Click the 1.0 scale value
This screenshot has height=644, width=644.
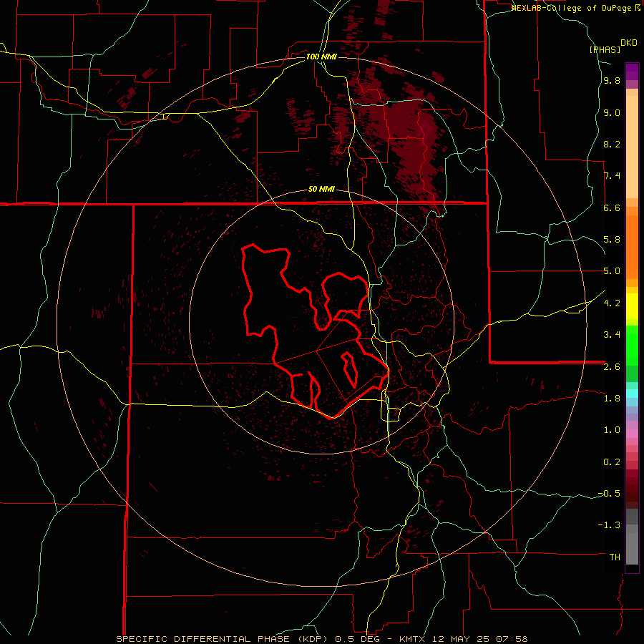(x=612, y=430)
